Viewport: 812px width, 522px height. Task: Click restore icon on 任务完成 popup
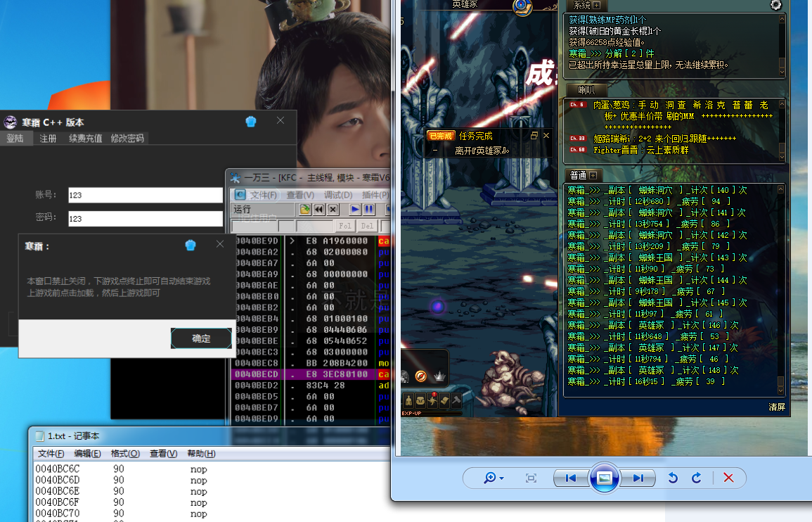[x=534, y=135]
